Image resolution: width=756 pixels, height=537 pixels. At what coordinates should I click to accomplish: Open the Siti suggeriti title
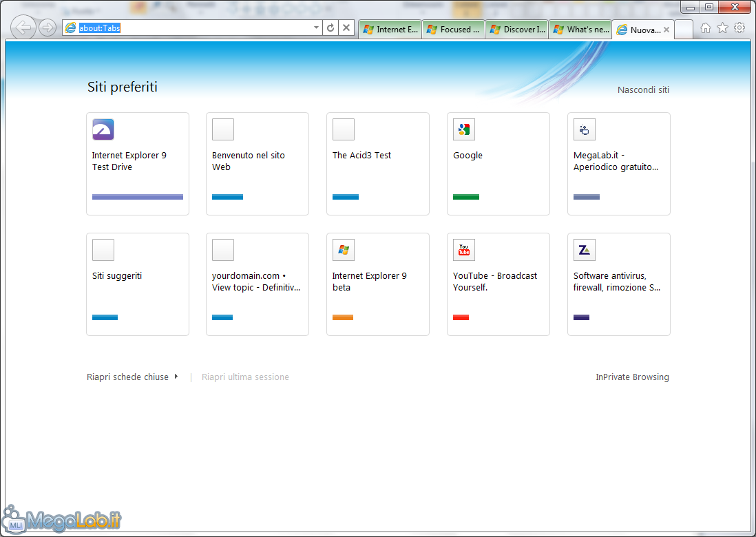pyautogui.click(x=117, y=276)
